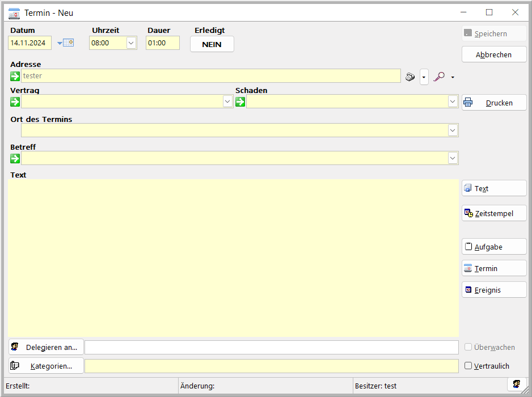
Task: Insert a Zeitstempel timestamp
Action: coord(493,213)
